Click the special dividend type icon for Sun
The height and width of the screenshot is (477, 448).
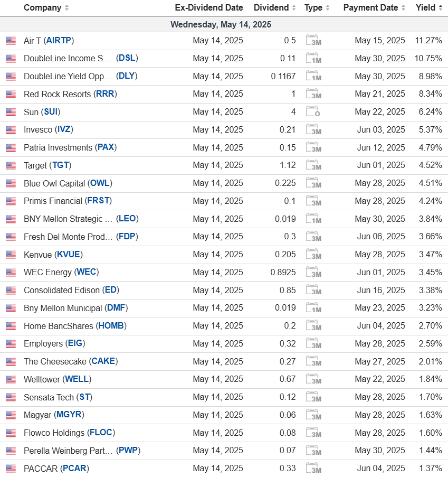[x=313, y=111]
